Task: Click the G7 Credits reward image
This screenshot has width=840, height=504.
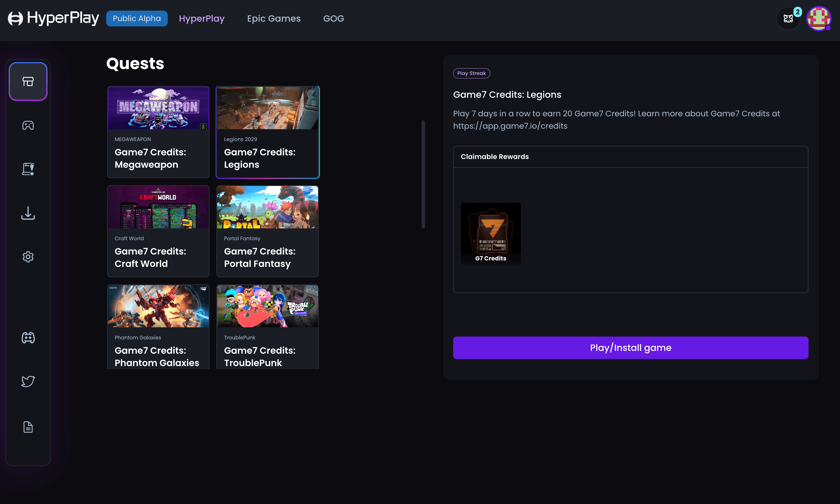Action: tap(491, 233)
